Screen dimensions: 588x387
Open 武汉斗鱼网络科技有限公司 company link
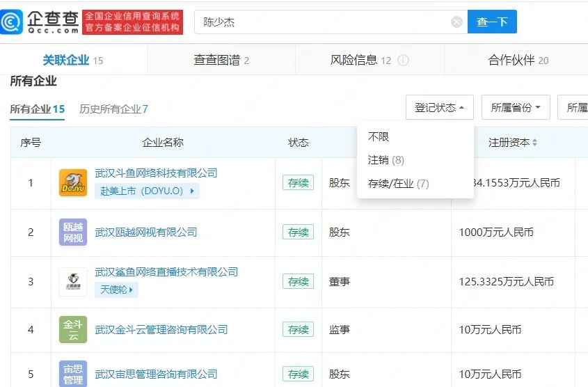(156, 173)
